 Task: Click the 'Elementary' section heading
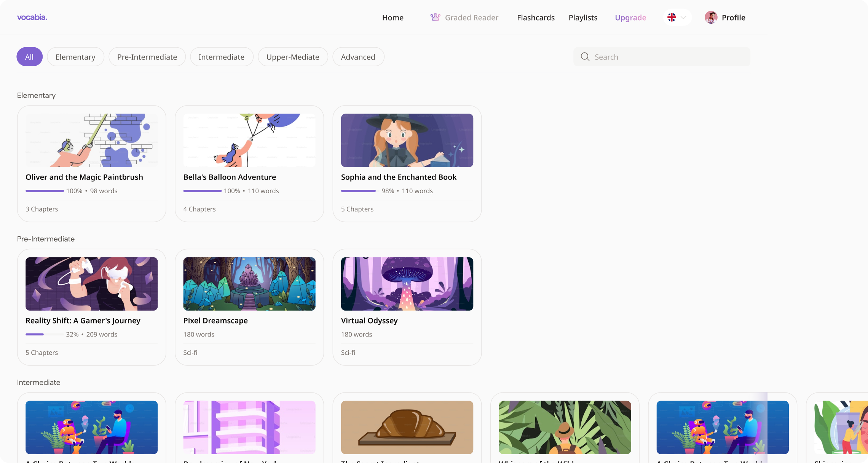[x=36, y=95]
